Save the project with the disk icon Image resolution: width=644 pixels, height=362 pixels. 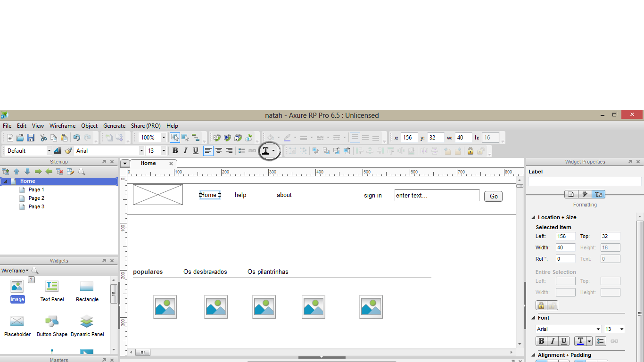pos(31,138)
